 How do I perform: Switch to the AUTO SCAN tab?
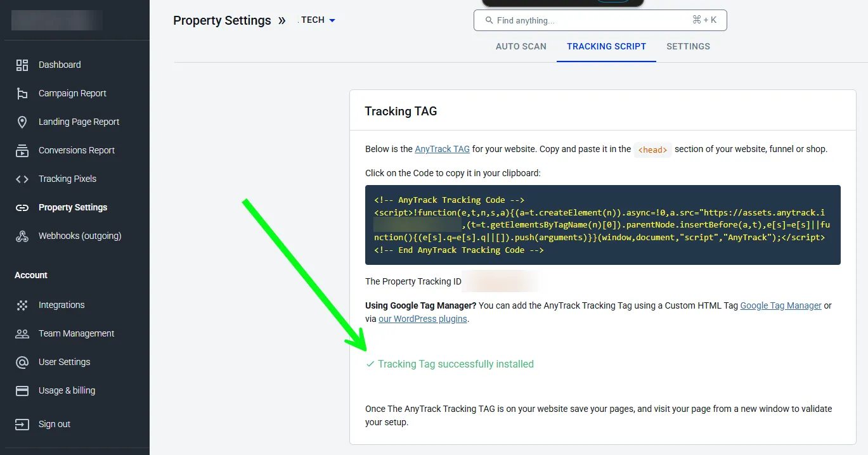pos(521,46)
